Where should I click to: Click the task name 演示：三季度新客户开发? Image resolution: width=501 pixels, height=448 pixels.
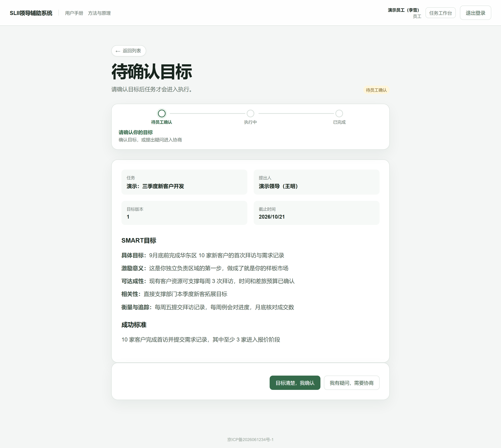(155, 186)
